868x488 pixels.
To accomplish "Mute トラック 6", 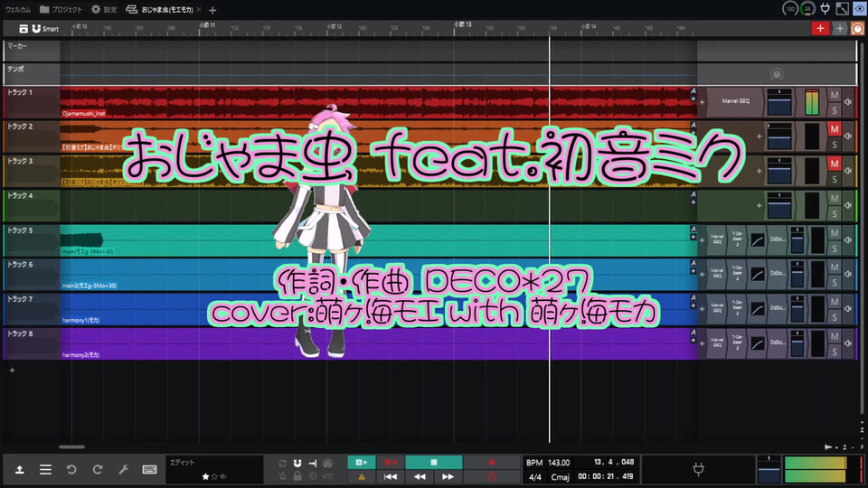I will pos(835,267).
